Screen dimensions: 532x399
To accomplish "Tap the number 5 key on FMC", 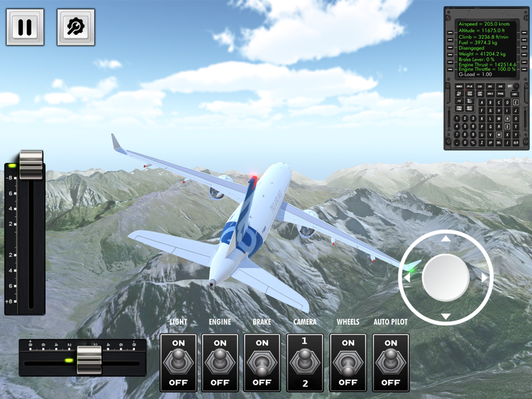I will (465, 126).
